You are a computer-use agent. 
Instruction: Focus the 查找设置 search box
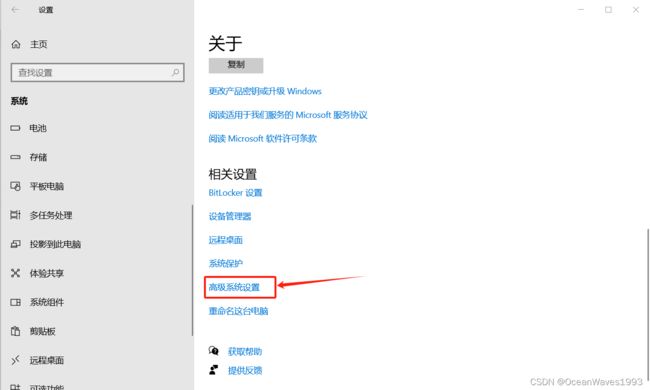(97, 73)
